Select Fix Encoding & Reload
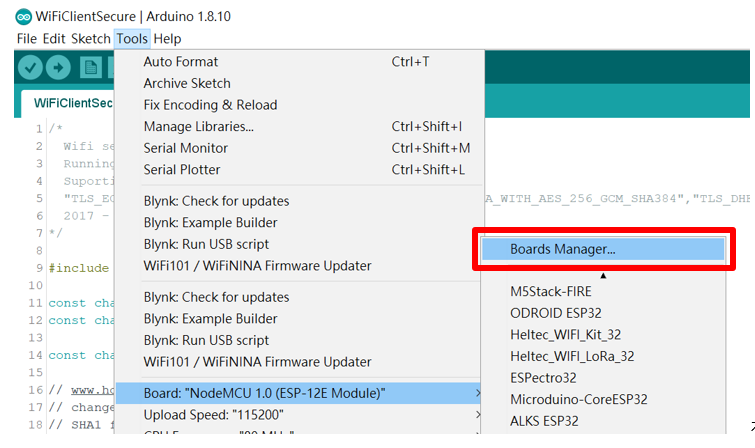The width and height of the screenshot is (755, 448). click(x=299, y=105)
